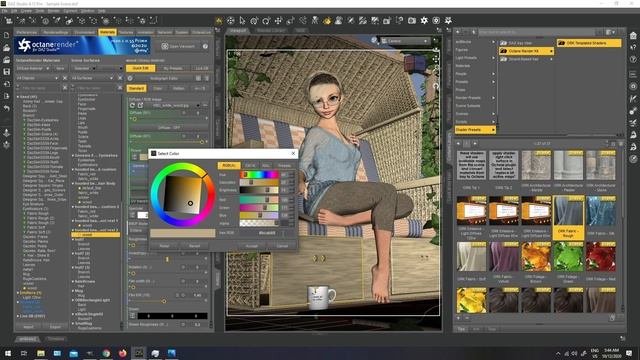640x360 pixels.
Task: Select the RGB(A) tab in Select Color dialog
Action: point(229,165)
